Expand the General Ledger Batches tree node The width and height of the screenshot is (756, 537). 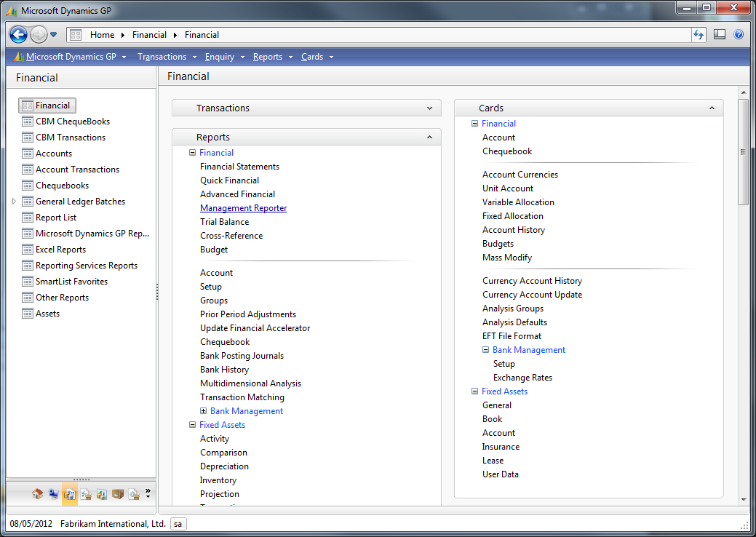click(14, 202)
